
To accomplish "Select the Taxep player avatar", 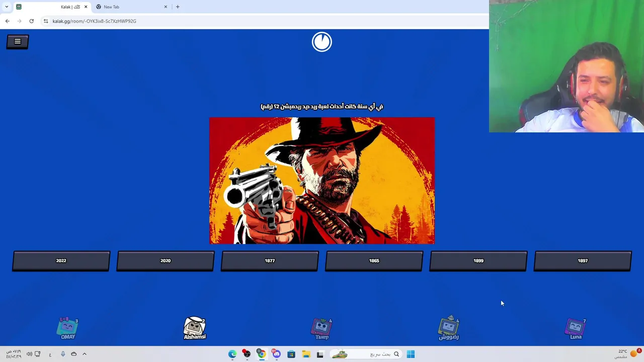I will 322,329.
